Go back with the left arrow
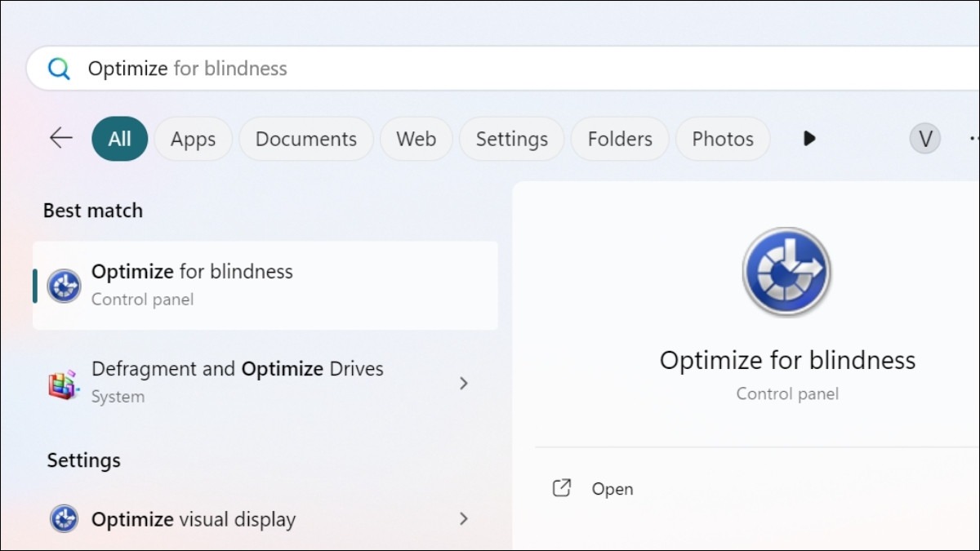 point(61,138)
